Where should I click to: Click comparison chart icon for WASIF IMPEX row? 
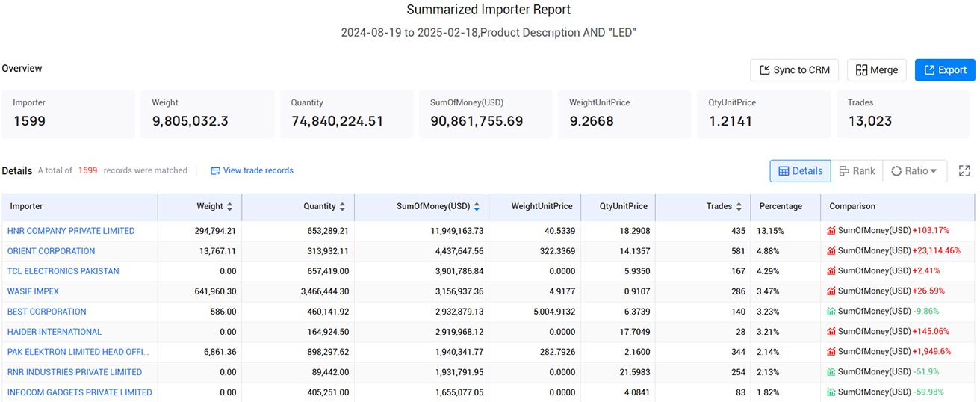831,291
